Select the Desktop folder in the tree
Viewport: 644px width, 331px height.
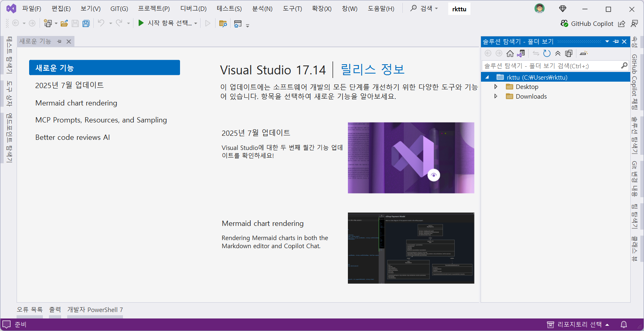pos(527,86)
